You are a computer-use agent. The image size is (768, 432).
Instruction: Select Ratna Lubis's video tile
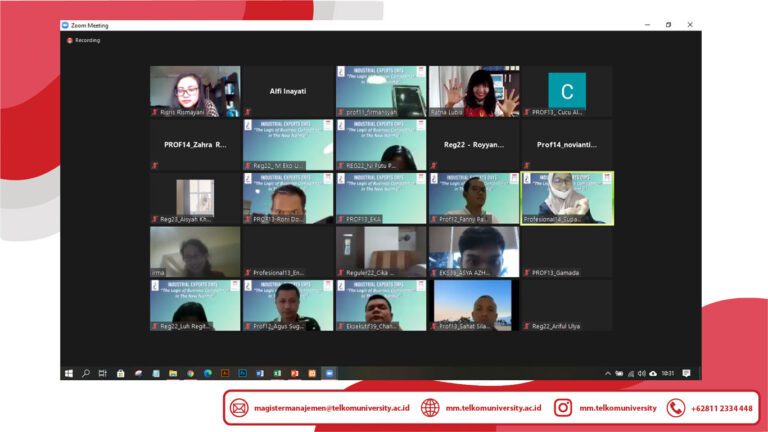coord(474,92)
